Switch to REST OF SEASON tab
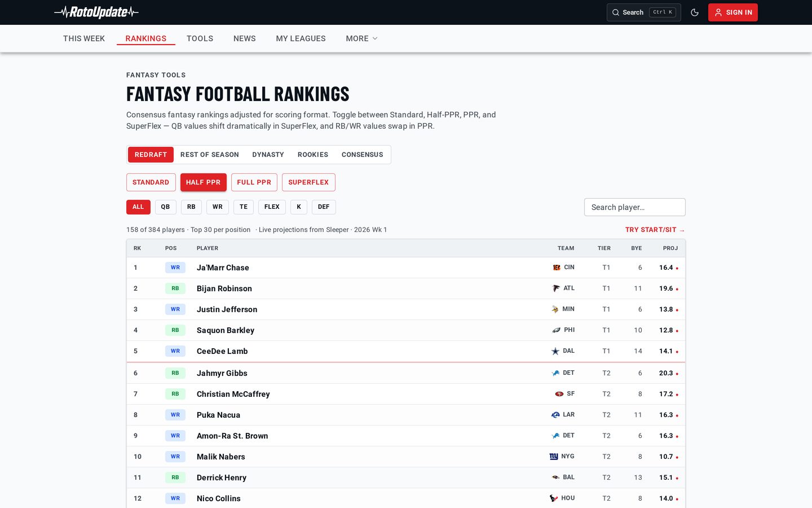812x508 pixels. point(210,155)
